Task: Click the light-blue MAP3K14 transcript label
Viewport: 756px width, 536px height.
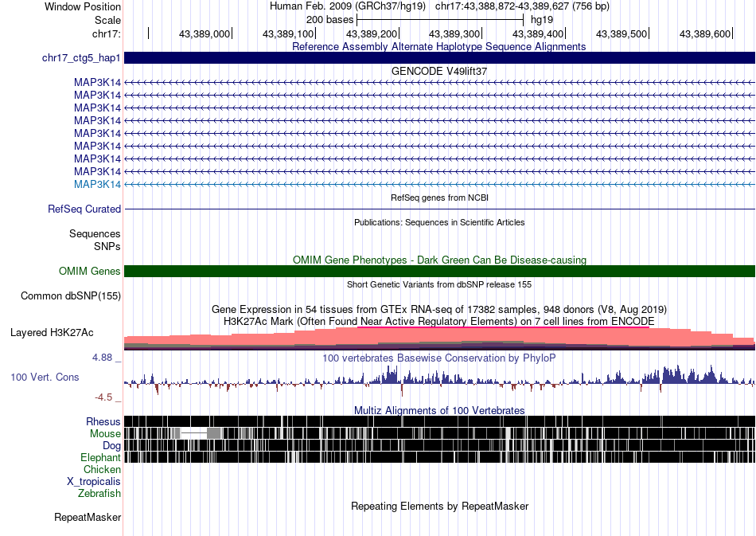Action: pos(97,184)
